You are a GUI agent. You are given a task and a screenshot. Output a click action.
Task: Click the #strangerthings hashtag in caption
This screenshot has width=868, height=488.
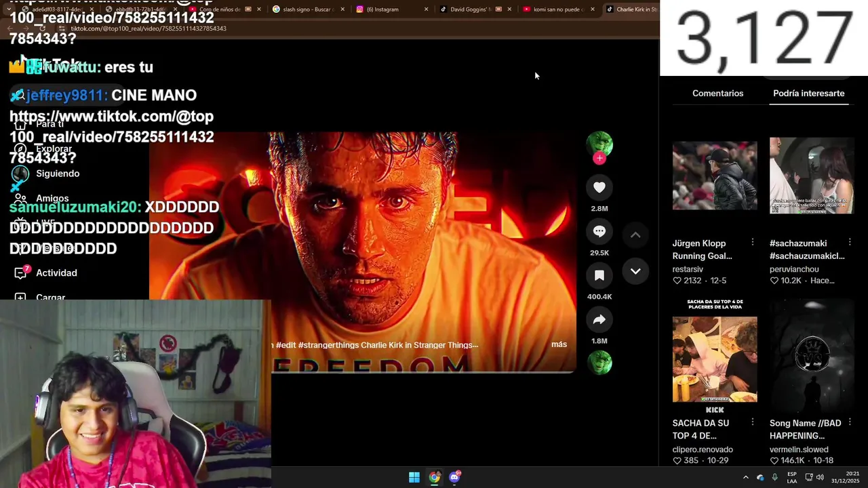(x=328, y=345)
